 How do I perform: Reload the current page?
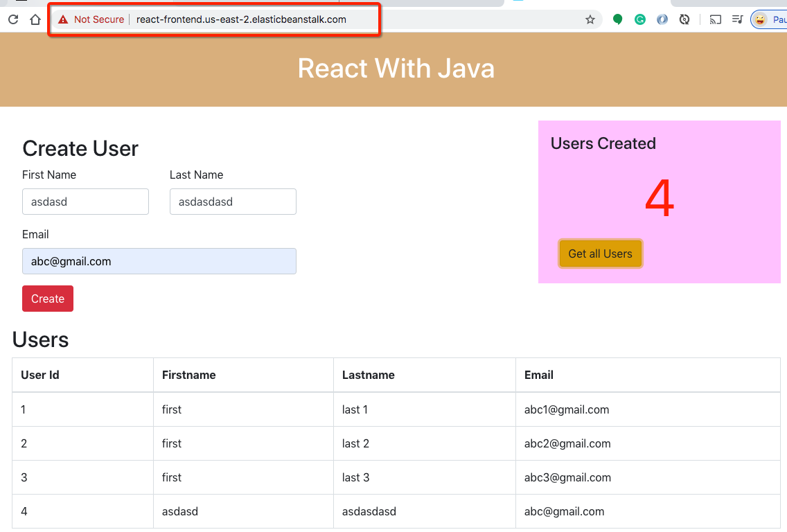(12, 19)
